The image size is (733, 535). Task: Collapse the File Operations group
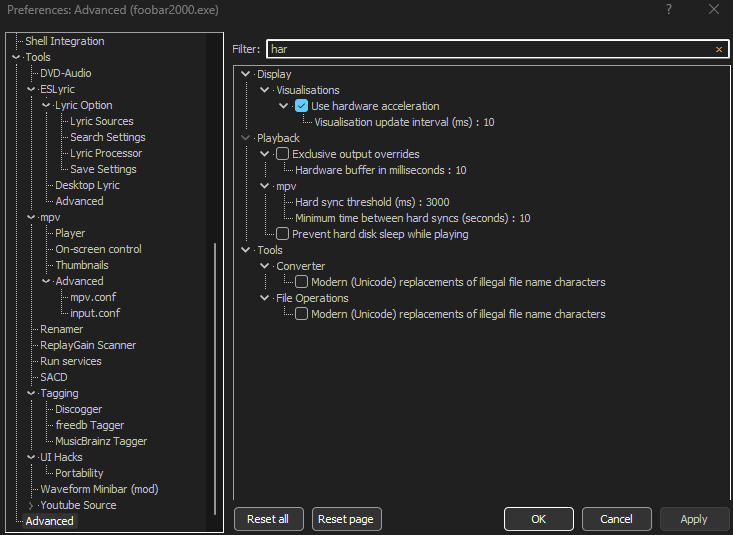pyautogui.click(x=265, y=298)
